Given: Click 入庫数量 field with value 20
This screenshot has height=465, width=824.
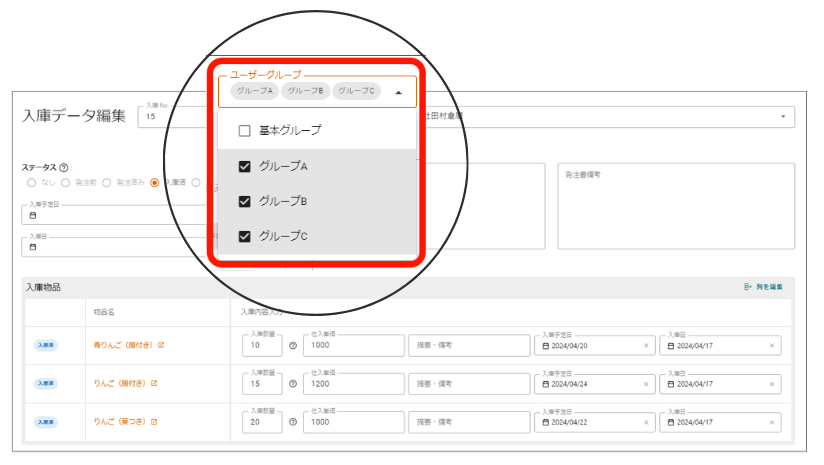Looking at the screenshot, I should tap(262, 422).
